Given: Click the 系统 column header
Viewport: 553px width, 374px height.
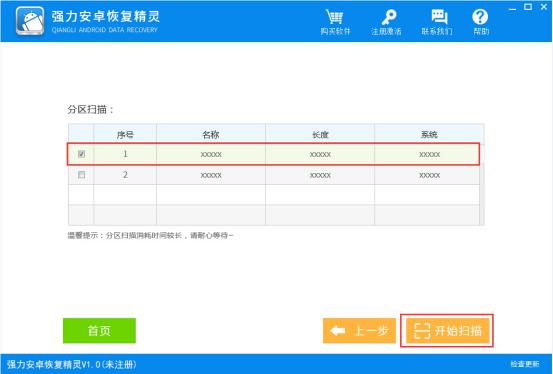Looking at the screenshot, I should (x=429, y=134).
